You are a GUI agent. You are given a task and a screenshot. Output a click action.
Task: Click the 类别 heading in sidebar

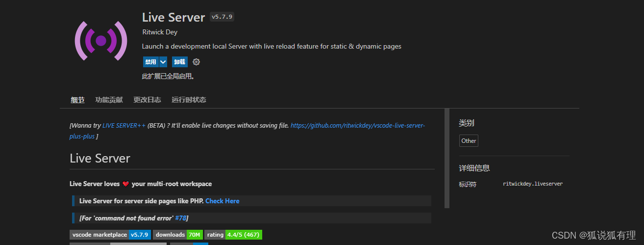tap(466, 123)
